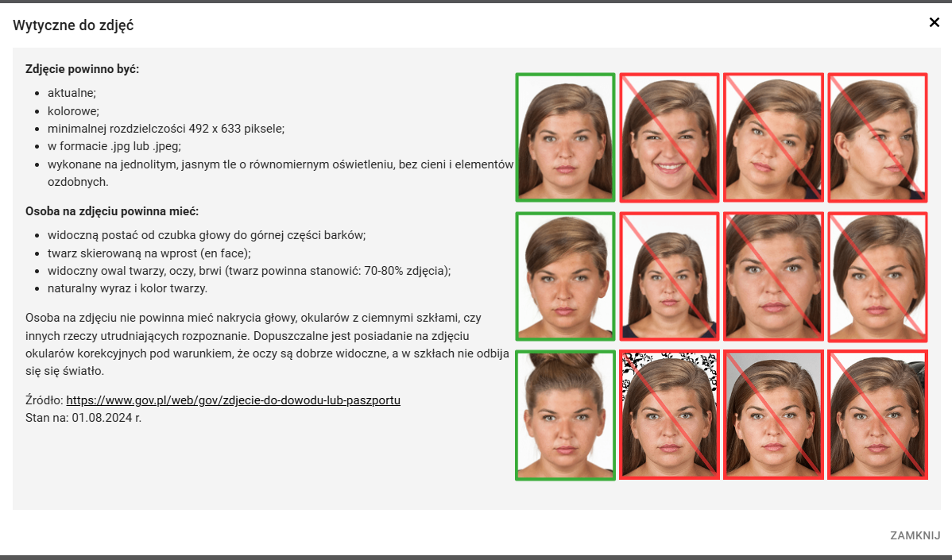Click the 'Osoba na zdjęciu powinna mieć:' heading
The height and width of the screenshot is (560, 952).
click(112, 212)
